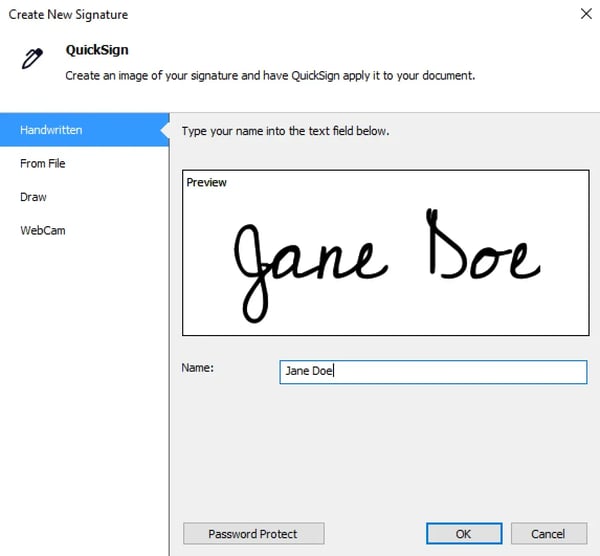Click the arrow notch beside Handwritten
Screen dimensions: 600x556
[164, 130]
